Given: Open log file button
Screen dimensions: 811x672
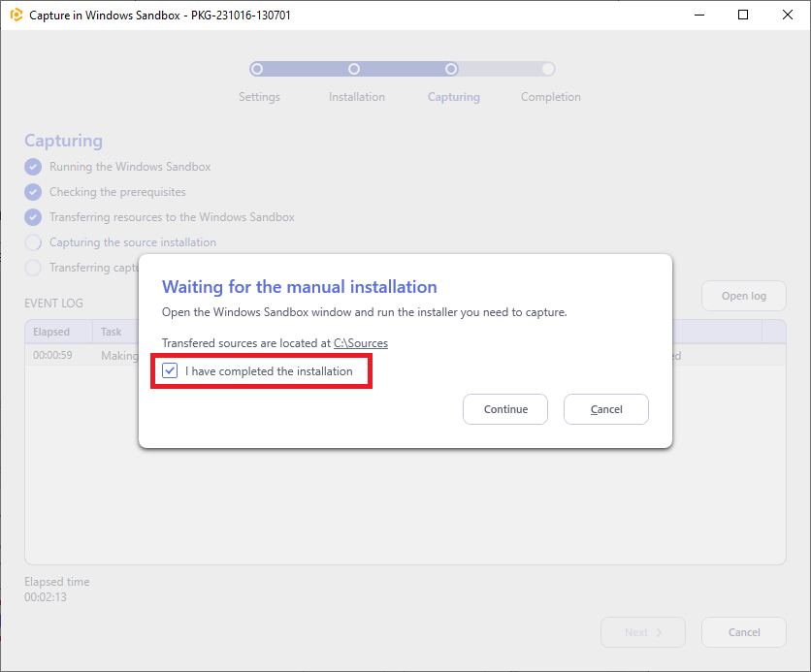Looking at the screenshot, I should (744, 296).
